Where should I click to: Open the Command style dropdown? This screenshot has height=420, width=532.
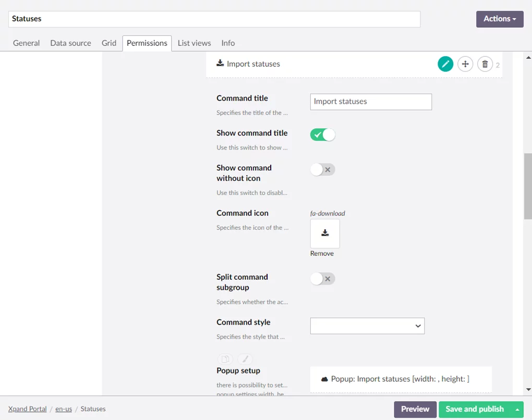pos(367,326)
